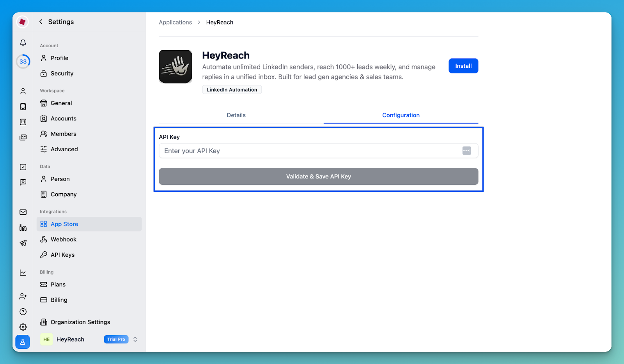Screen dimensions: 624x364
Task: Open Members settings
Action: tap(89, 134)
